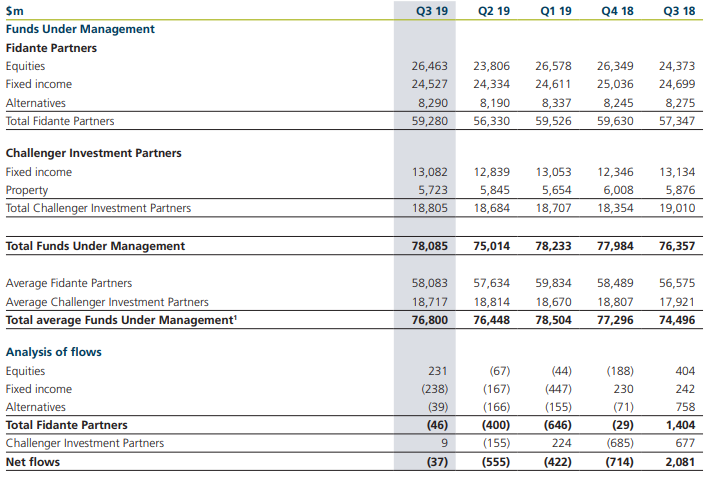716x477 pixels.
Task: Select Equities flow value 404
Action: [x=685, y=371]
